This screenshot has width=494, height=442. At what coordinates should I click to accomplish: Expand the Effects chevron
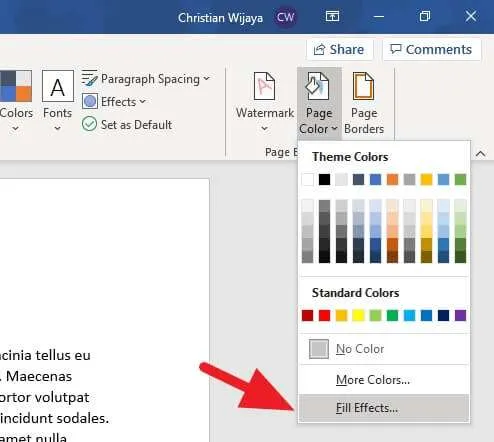coord(143,101)
